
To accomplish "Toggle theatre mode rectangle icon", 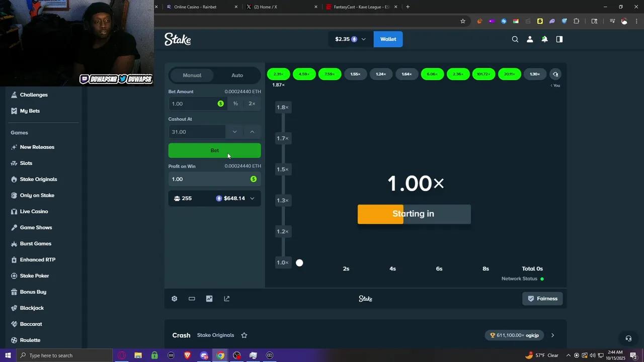I will (x=192, y=299).
